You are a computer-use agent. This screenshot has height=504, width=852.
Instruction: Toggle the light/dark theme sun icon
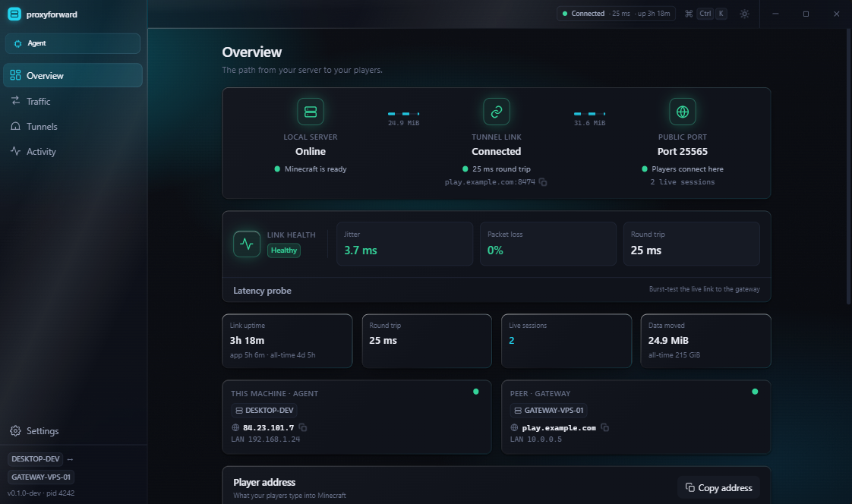744,14
